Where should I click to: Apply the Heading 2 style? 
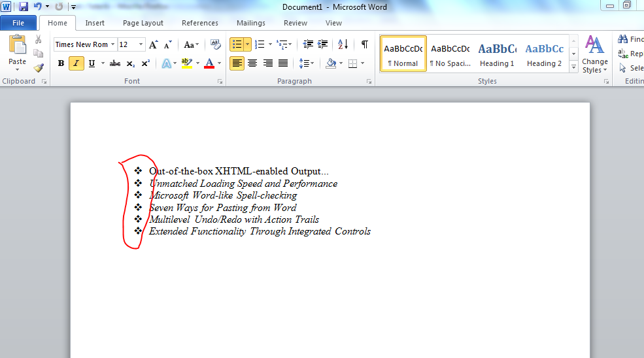[544, 54]
